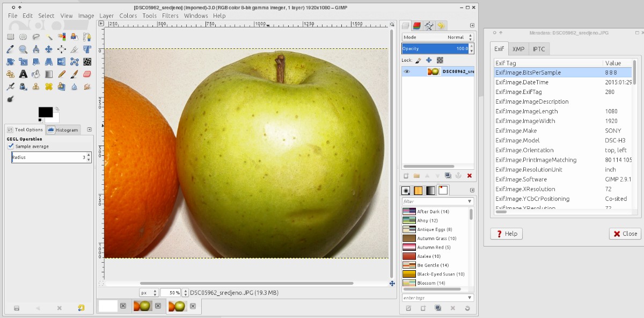Select the Measure compass tool
Image resolution: width=644 pixels, height=318 pixels.
pos(36,49)
